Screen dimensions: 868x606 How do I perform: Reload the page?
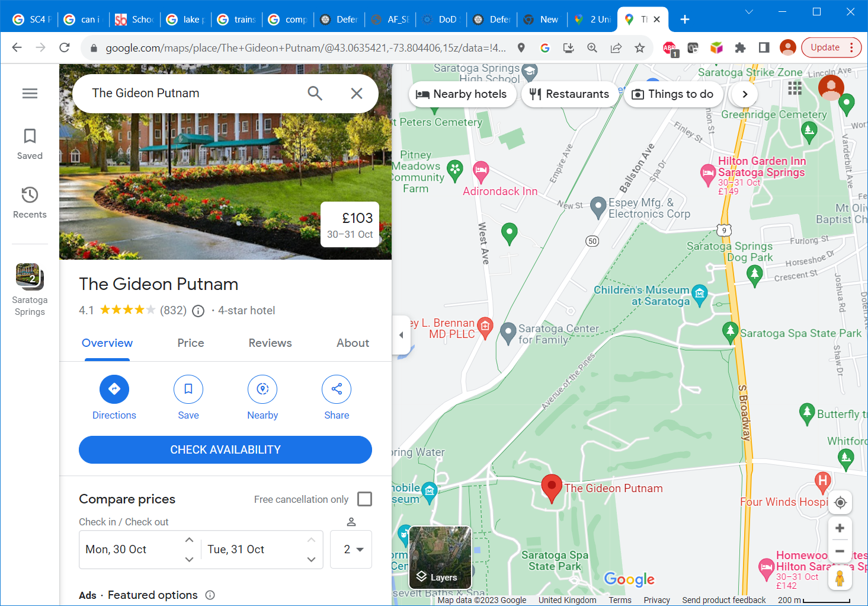click(x=65, y=47)
